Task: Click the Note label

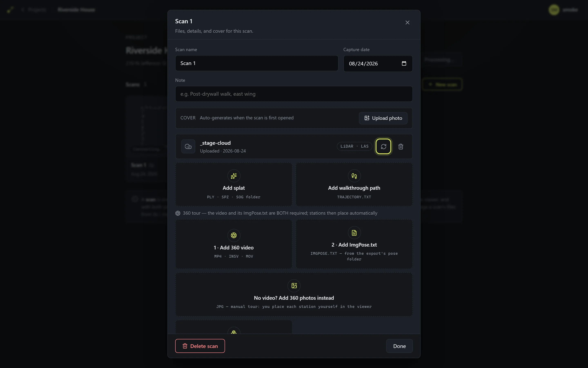Action: pos(180,80)
